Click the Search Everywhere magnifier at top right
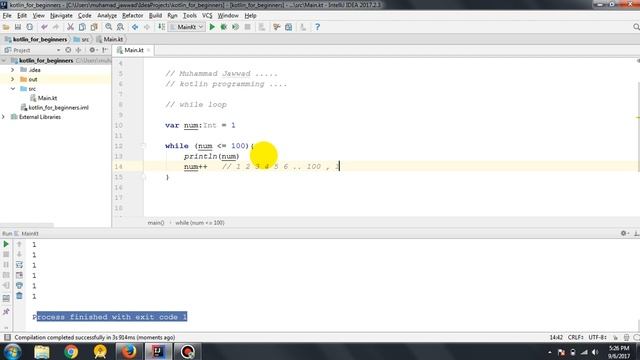The height and width of the screenshot is (360, 640). click(x=636, y=27)
